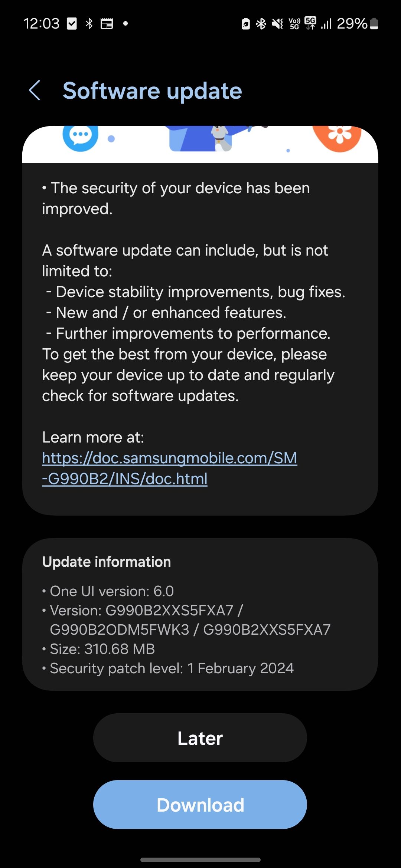Tap the back arrow beside Software update
401x868 pixels.
pos(35,90)
